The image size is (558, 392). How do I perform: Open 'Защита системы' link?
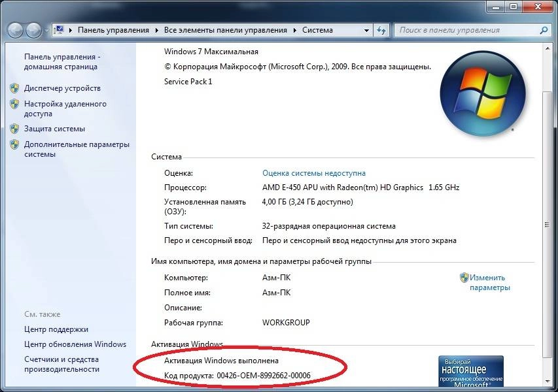coord(54,129)
